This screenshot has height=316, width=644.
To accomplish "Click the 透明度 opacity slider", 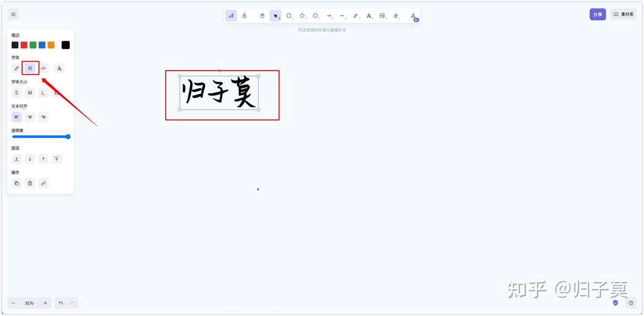I will pyautogui.click(x=41, y=137).
